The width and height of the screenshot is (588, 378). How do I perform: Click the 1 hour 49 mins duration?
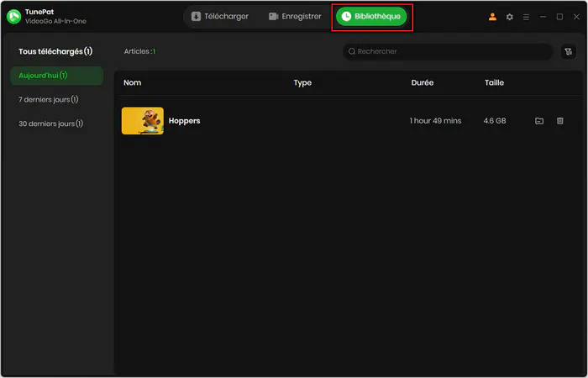pos(435,121)
